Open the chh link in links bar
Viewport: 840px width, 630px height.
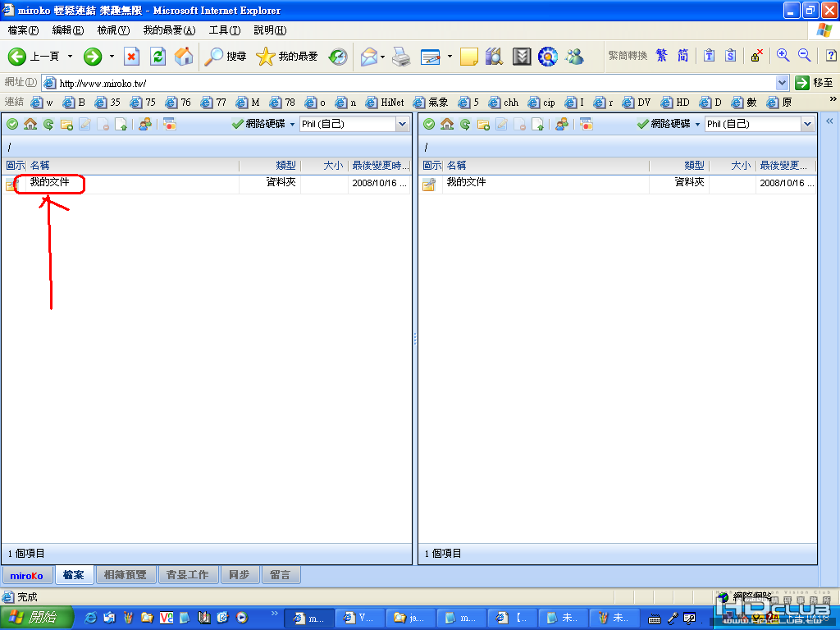pyautogui.click(x=504, y=103)
